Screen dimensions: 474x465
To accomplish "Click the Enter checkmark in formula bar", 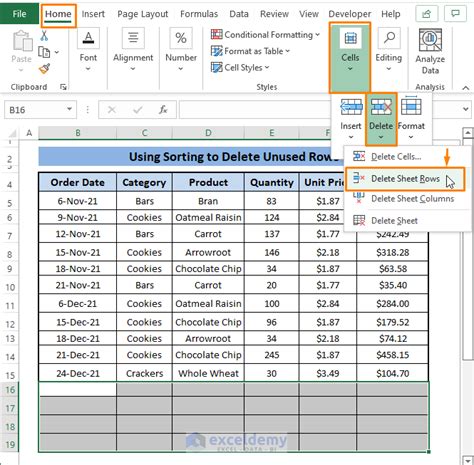I will tap(138, 110).
